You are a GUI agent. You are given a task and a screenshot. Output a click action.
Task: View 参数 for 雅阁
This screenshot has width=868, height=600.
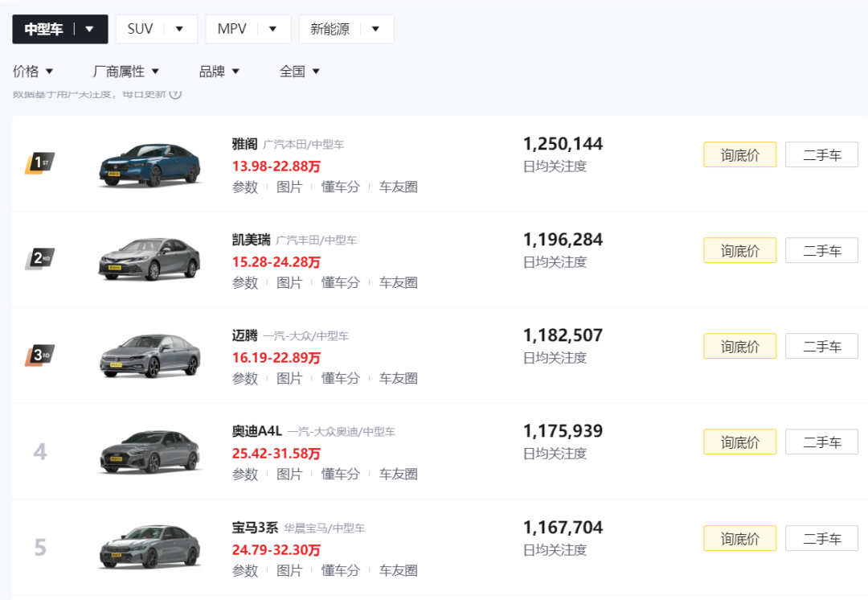pyautogui.click(x=245, y=187)
